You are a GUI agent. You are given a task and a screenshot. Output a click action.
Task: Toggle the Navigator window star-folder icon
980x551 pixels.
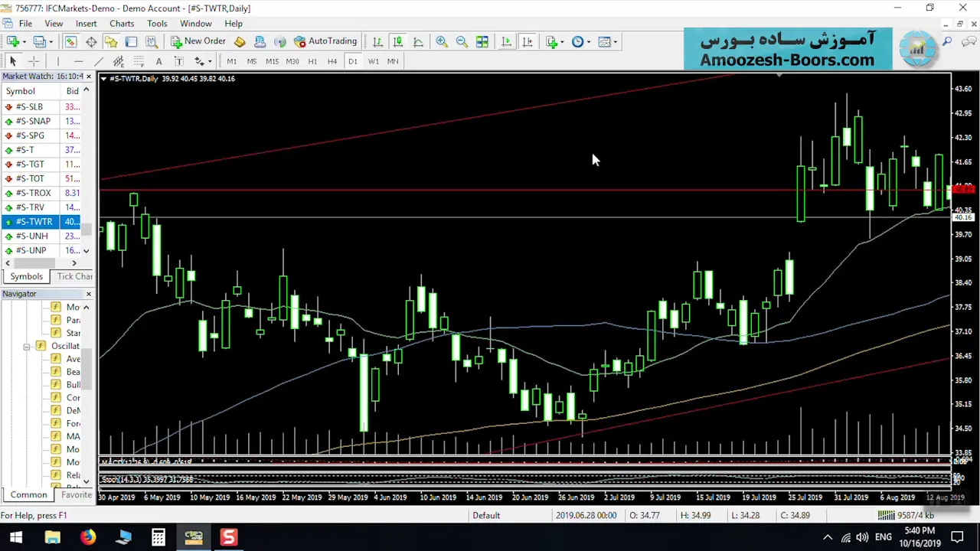click(x=112, y=41)
